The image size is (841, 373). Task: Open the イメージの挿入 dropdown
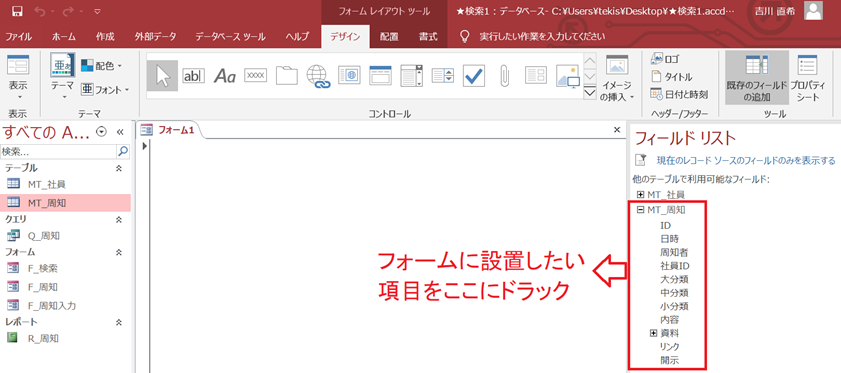coord(617,78)
